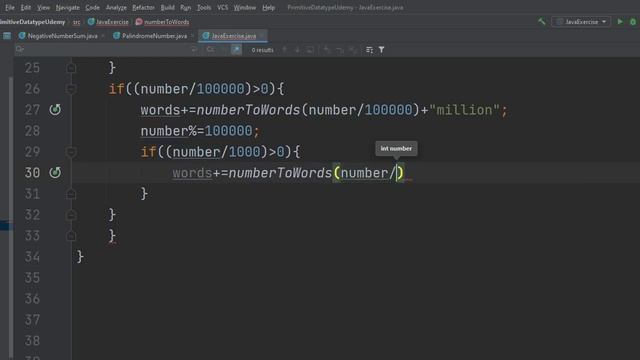This screenshot has height=360, width=640.
Task: Click the "million" string on line 27
Action: [464, 110]
